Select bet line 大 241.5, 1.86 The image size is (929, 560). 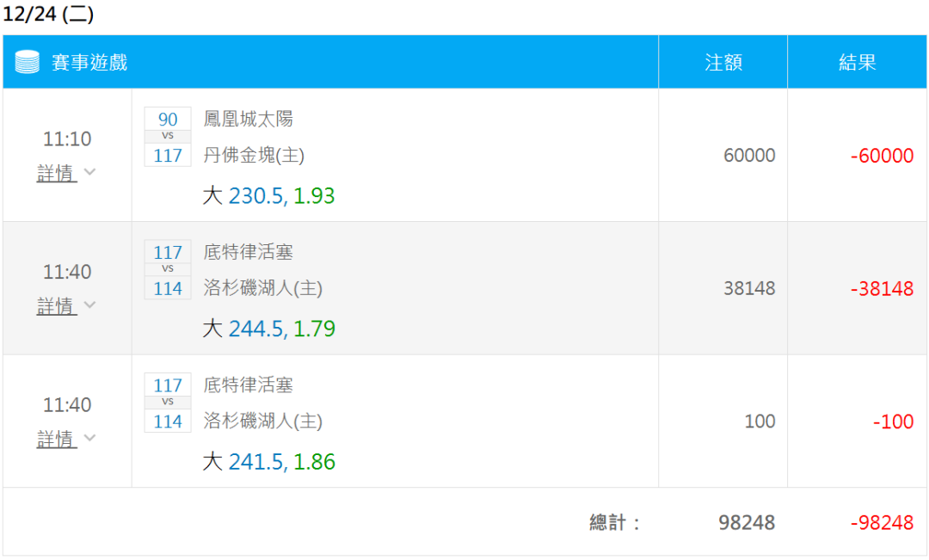click(x=269, y=462)
